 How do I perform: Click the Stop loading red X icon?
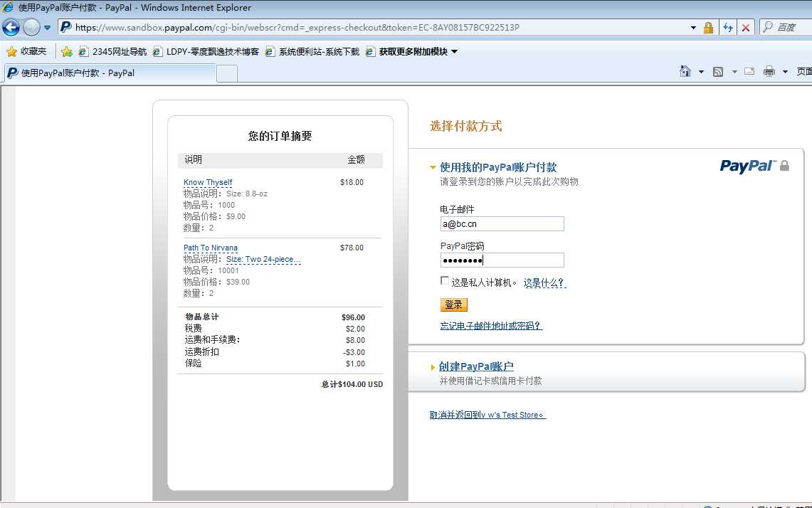(746, 27)
